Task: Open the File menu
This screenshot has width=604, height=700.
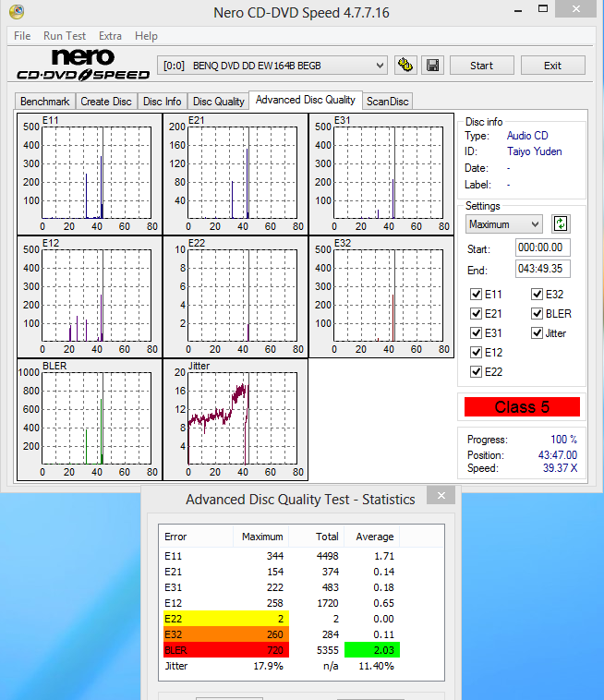Action: (22, 36)
